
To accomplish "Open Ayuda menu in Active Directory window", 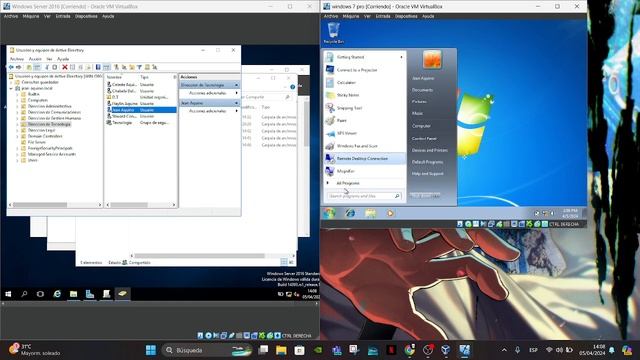I will pyautogui.click(x=63, y=59).
